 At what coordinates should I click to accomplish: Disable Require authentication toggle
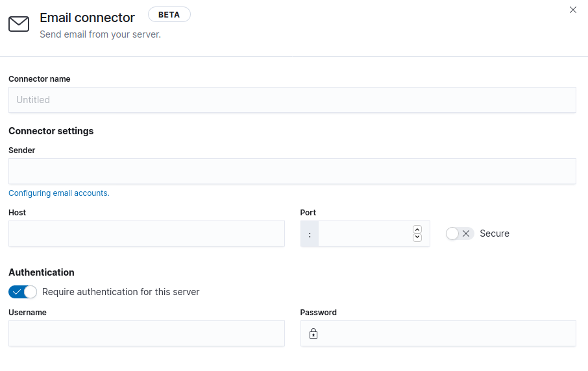pyautogui.click(x=23, y=292)
